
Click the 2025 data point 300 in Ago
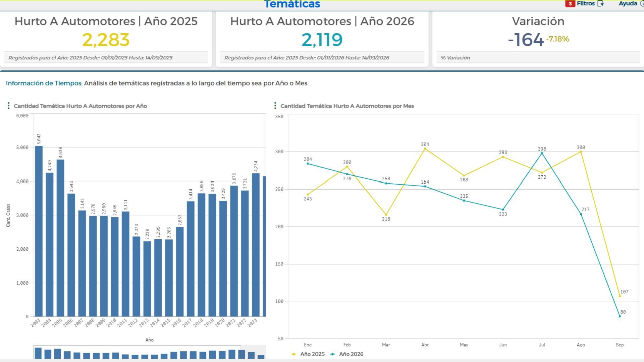(x=581, y=152)
